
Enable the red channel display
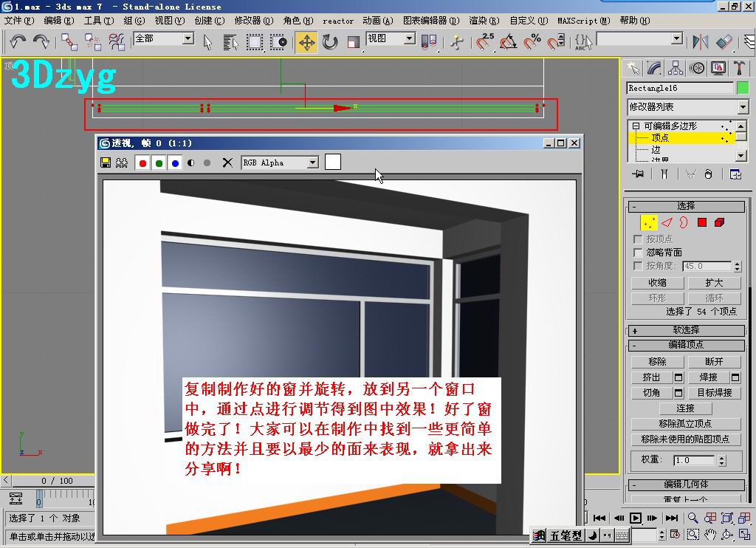click(142, 163)
